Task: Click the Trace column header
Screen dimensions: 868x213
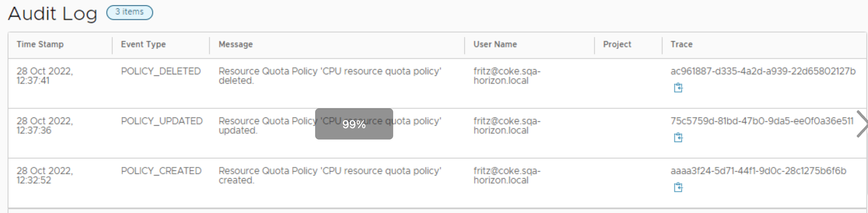Action: [681, 44]
